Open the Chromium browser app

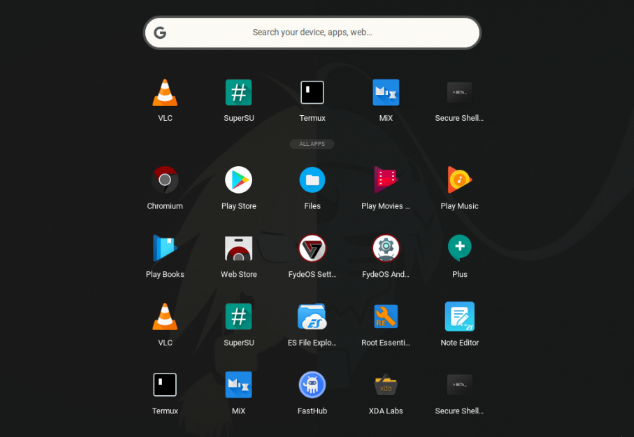click(165, 181)
